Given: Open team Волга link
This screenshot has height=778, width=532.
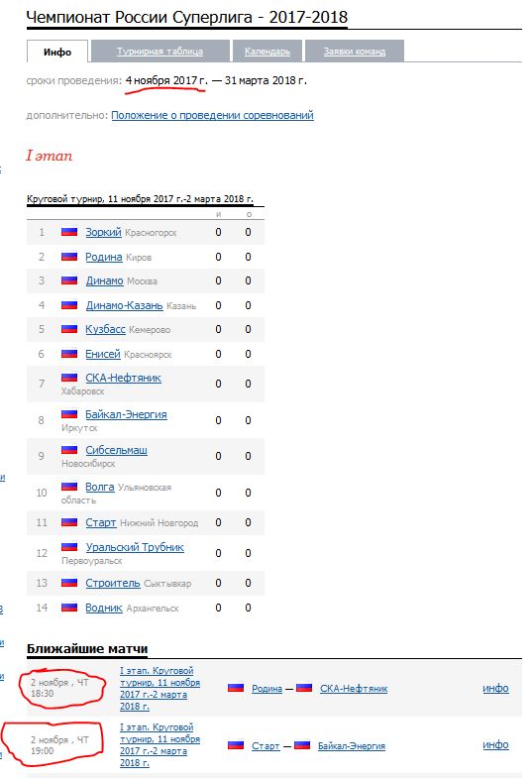Looking at the screenshot, I should (x=100, y=487).
